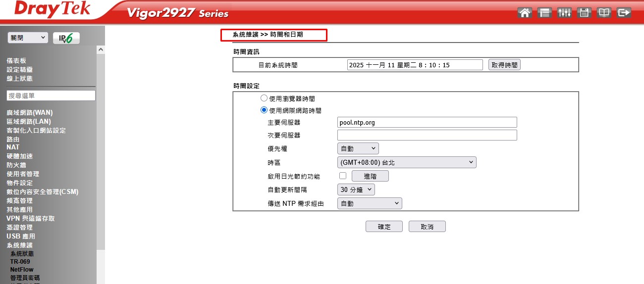
Task: Open the 優先權 dropdown
Action: coord(358,148)
